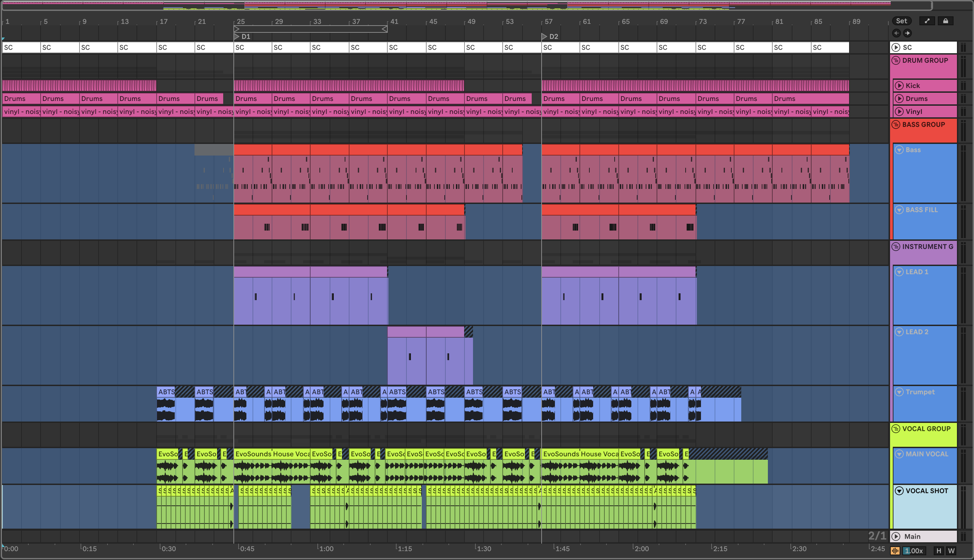Screen dimensions: 974x560
Task: Click play icon on Vinyl track
Action: click(899, 112)
